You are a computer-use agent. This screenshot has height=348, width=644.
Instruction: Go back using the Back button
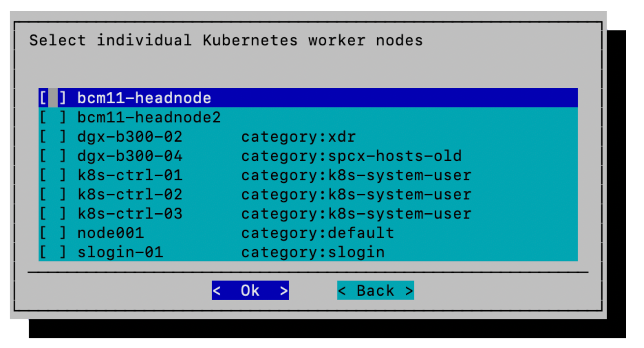coord(375,290)
